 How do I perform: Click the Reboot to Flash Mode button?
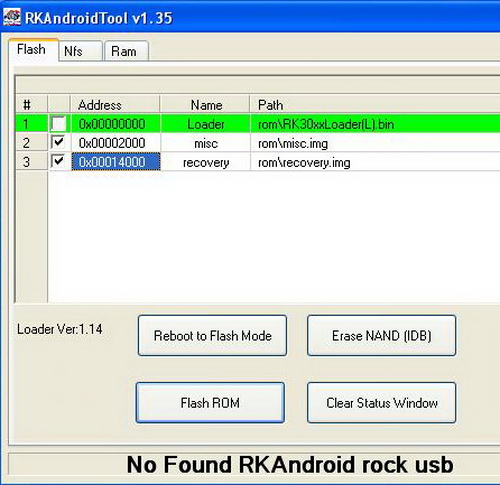(212, 335)
